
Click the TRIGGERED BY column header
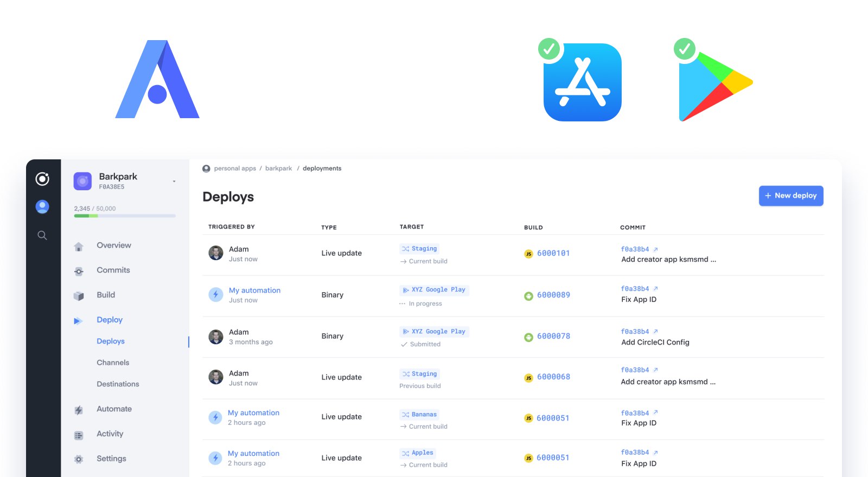232,227
